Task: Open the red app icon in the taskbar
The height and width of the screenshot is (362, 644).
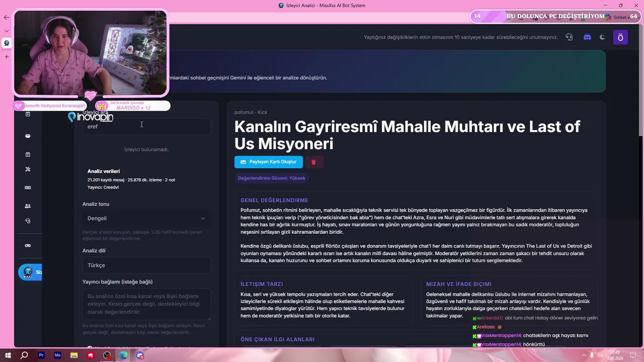Action: click(x=91, y=355)
